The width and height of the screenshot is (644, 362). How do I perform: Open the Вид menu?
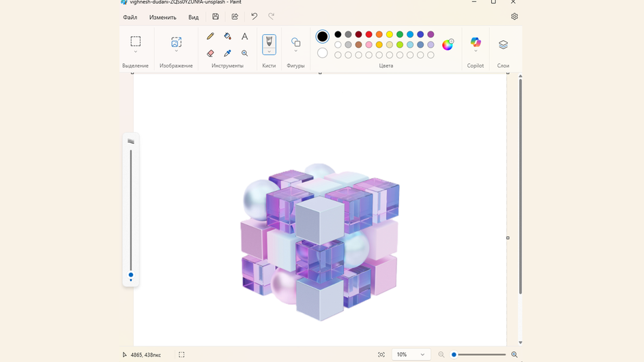pos(194,17)
